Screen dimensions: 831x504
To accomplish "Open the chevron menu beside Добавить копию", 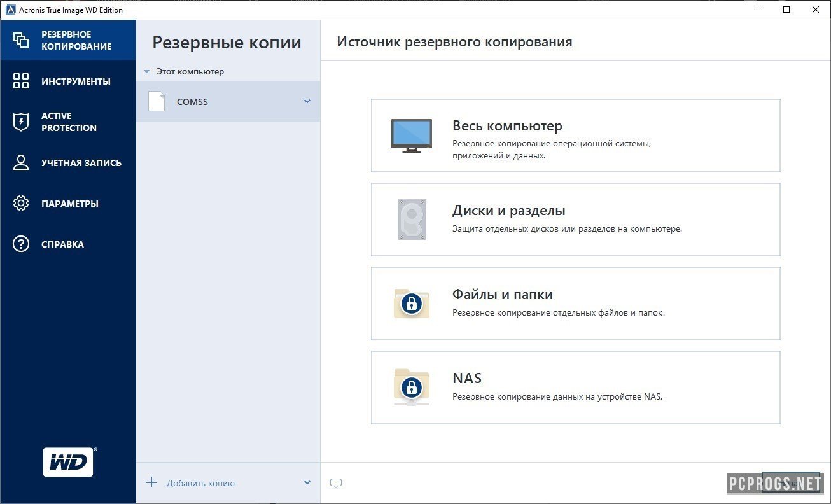I will (307, 482).
